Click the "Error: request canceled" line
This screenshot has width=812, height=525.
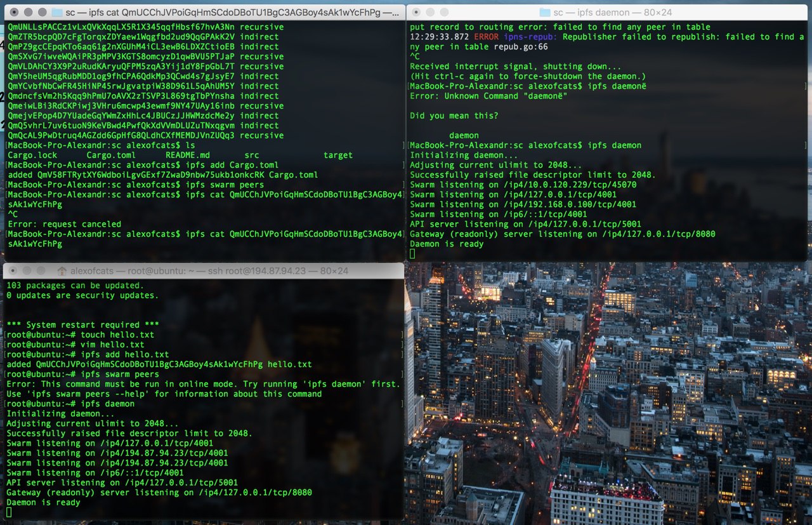64,224
